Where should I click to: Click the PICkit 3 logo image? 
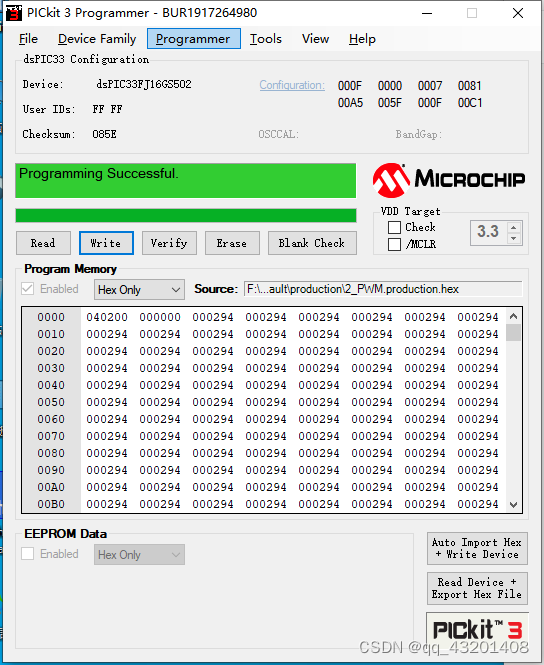click(x=477, y=629)
